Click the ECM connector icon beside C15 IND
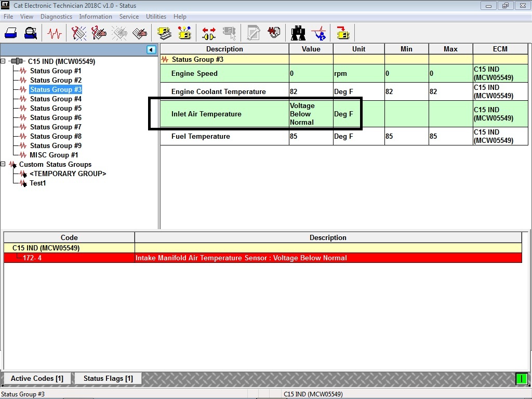This screenshot has width=532, height=399. coord(17,61)
